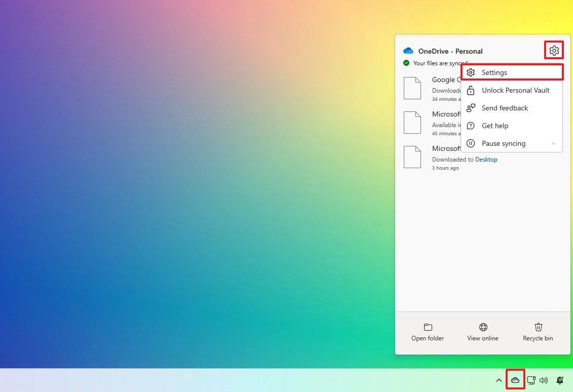The width and height of the screenshot is (573, 392).
Task: Open the OneDrive icon in the system tray
Action: (x=515, y=380)
